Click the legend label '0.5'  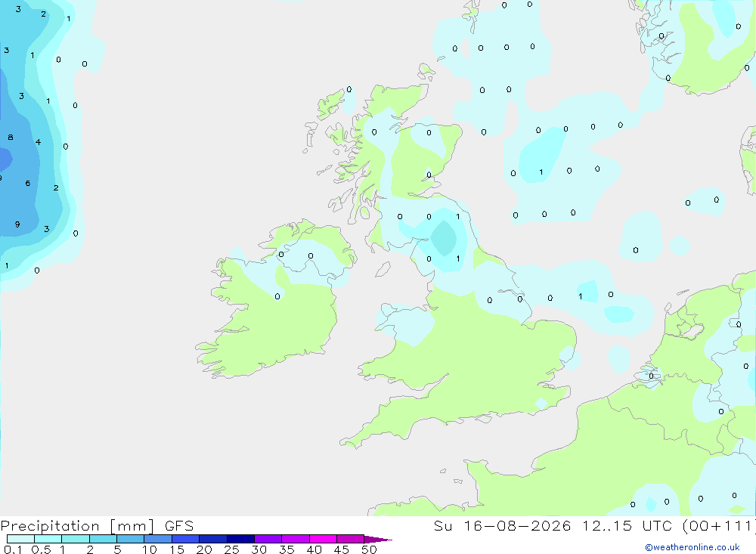coord(41,549)
